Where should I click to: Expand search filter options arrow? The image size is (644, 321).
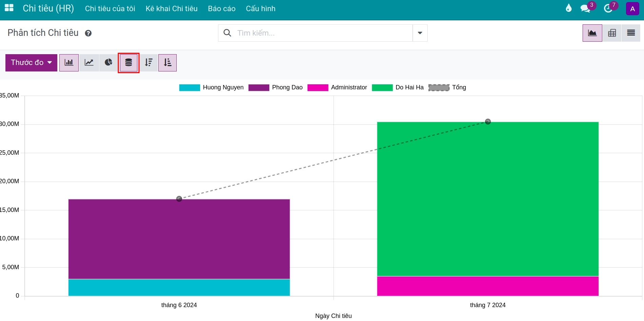pyautogui.click(x=420, y=33)
